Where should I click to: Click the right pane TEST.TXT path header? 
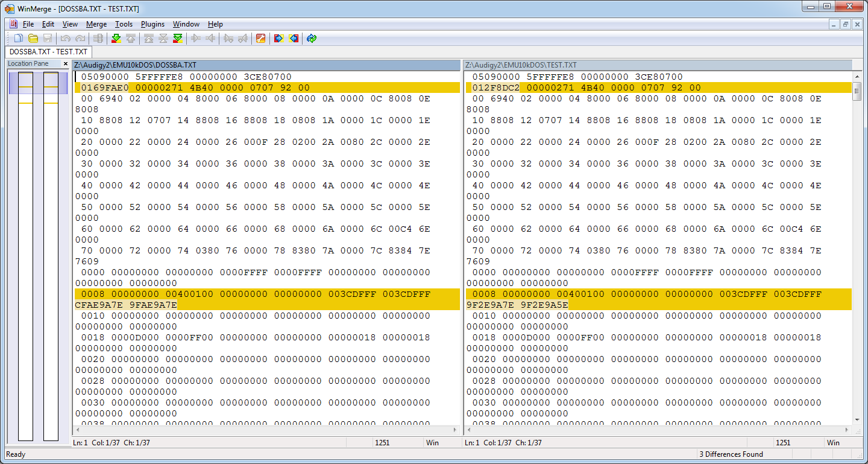pyautogui.click(x=658, y=65)
